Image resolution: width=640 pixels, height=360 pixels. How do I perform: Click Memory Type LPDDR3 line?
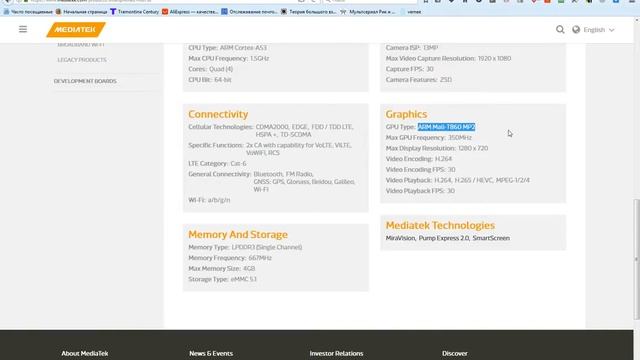(x=245, y=247)
